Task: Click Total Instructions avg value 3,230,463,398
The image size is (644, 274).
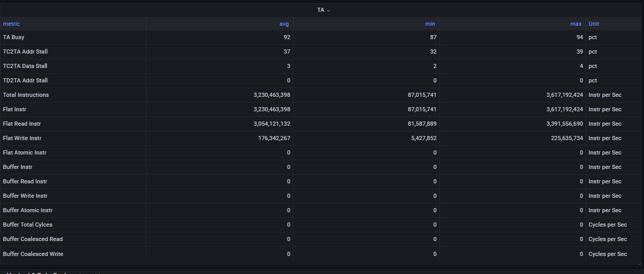Action: (272, 95)
